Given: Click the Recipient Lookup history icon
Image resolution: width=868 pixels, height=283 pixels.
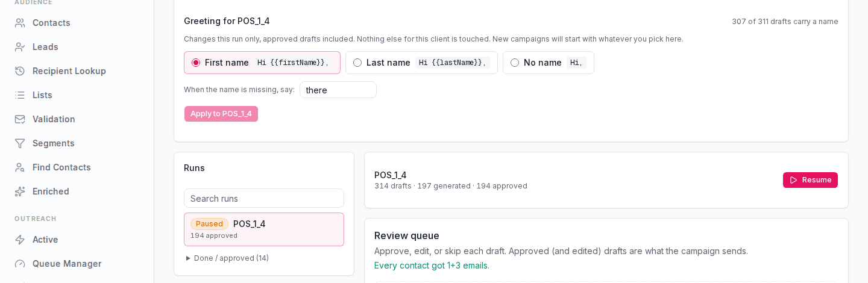Looking at the screenshot, I should (20, 71).
